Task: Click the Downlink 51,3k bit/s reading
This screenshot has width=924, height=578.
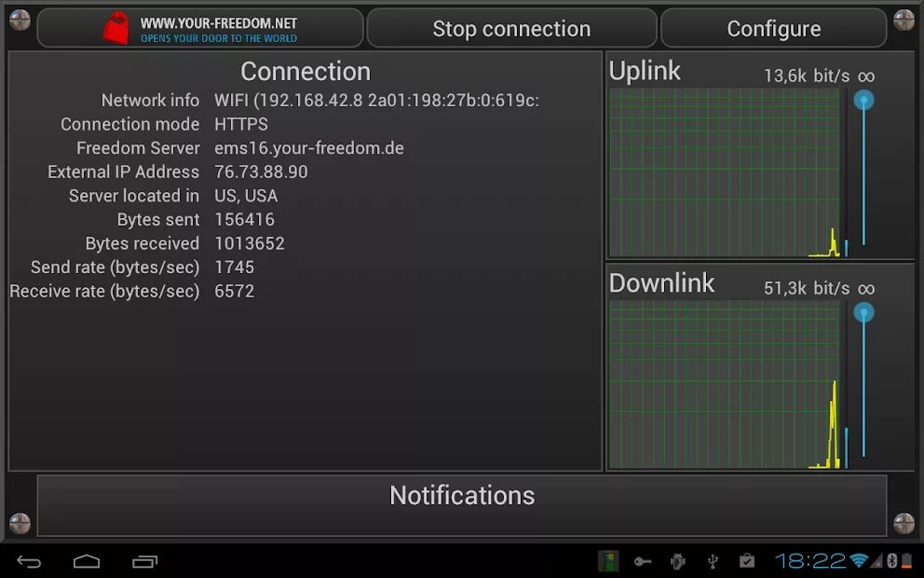Action: tap(807, 288)
